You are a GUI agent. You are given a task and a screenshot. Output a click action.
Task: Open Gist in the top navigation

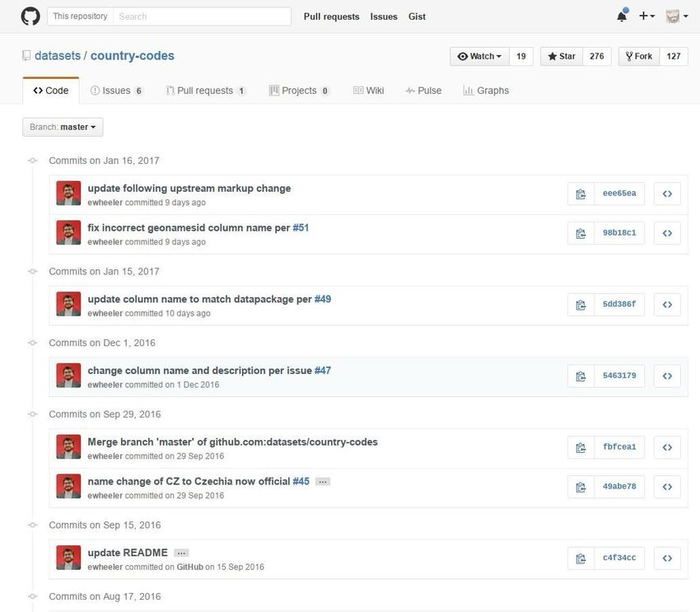pos(417,16)
